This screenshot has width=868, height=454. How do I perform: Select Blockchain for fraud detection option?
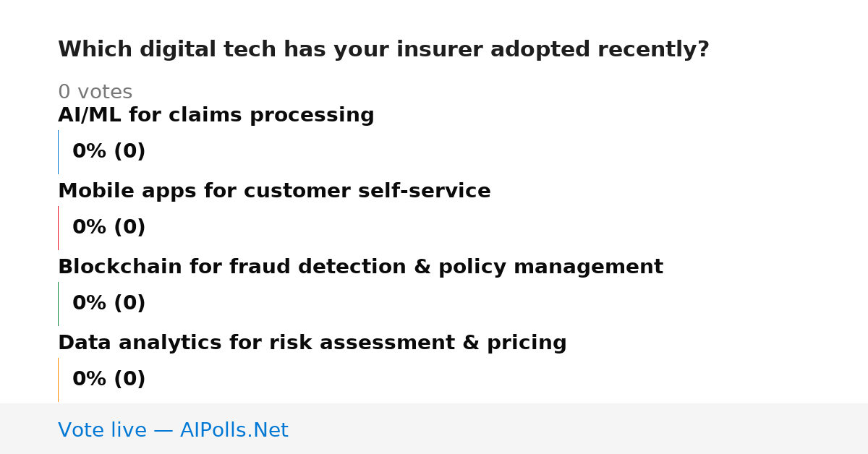[x=360, y=267]
